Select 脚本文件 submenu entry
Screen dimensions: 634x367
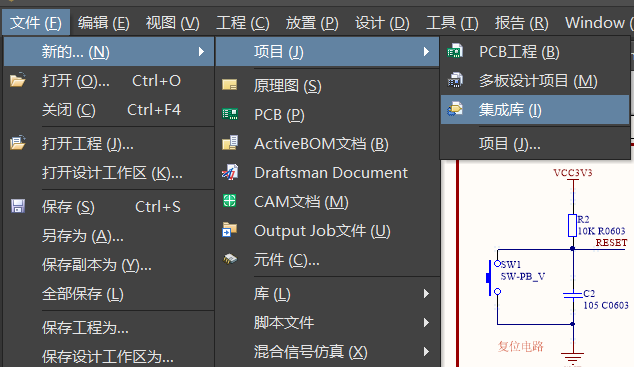click(x=327, y=323)
